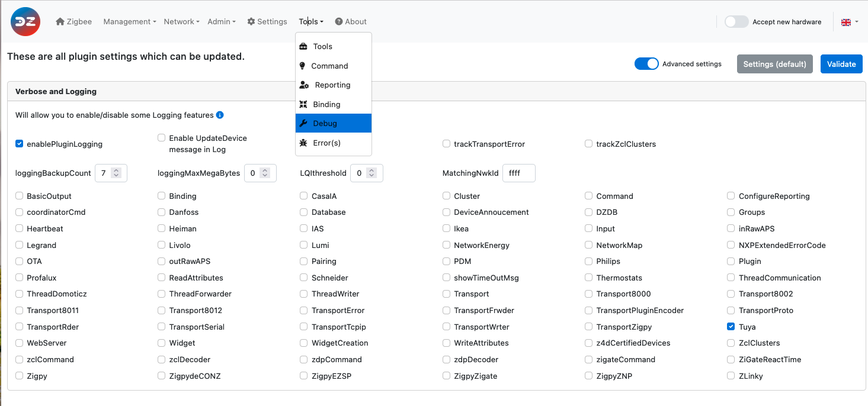Select Debug from the Tools menu
This screenshot has width=868, height=406.
tap(325, 124)
